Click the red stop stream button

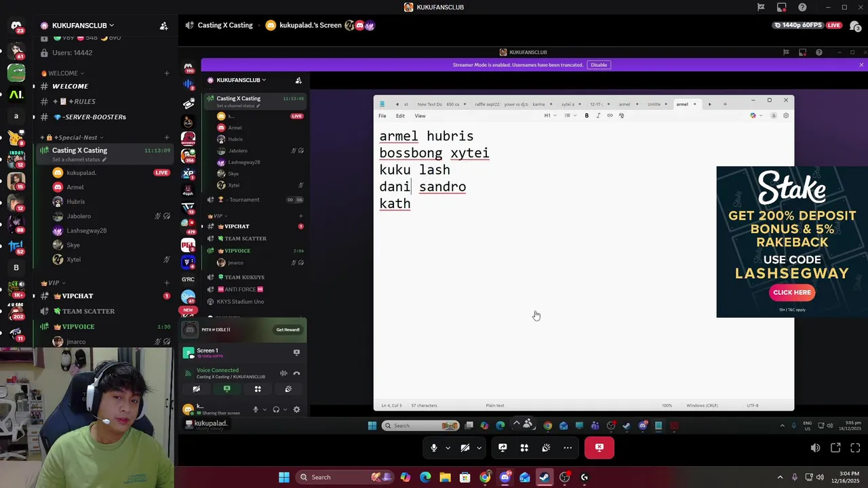point(599,448)
